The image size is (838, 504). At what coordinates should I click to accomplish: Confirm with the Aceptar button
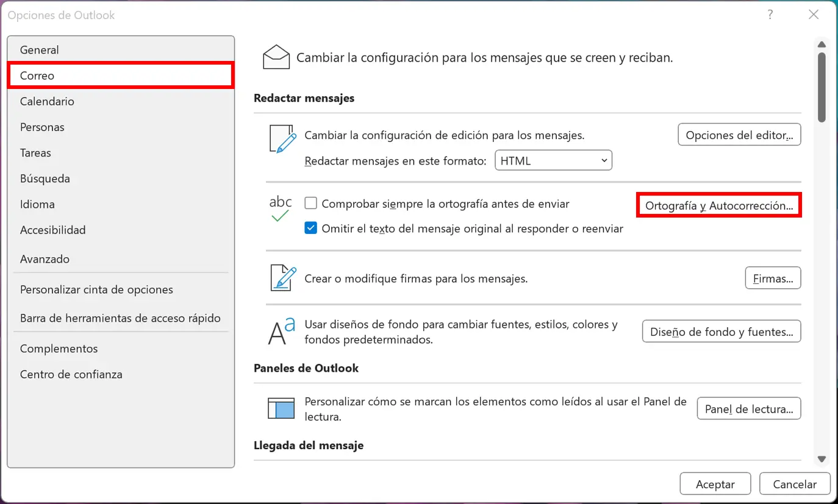(715, 484)
